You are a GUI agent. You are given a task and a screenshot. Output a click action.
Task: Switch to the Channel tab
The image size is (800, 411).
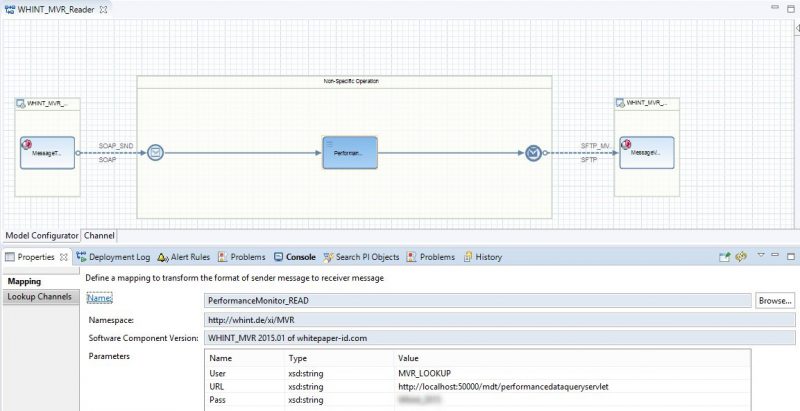coord(99,236)
